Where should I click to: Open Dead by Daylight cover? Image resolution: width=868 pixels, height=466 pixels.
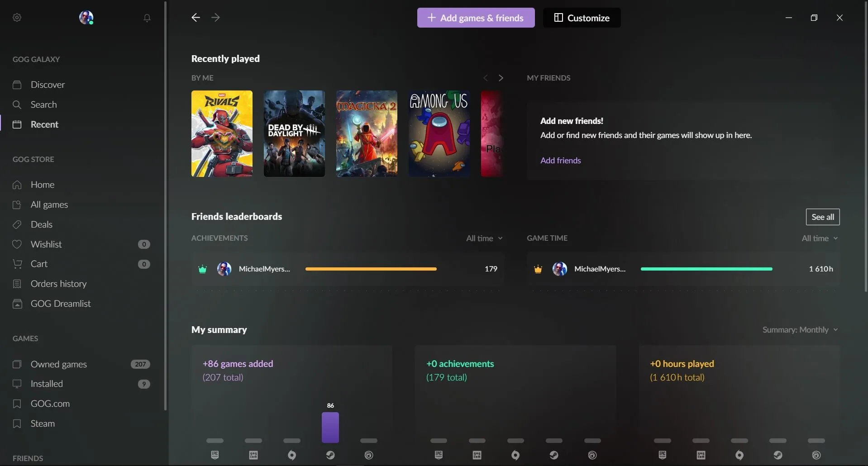pyautogui.click(x=294, y=133)
